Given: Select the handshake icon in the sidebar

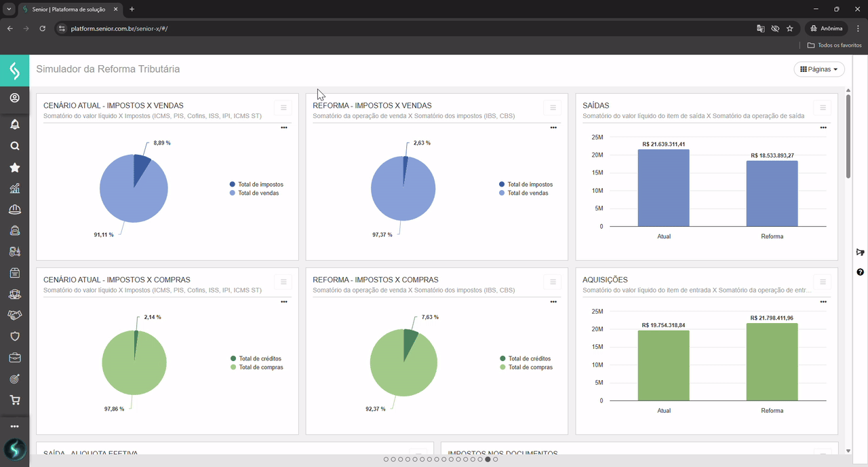Looking at the screenshot, I should [14, 315].
